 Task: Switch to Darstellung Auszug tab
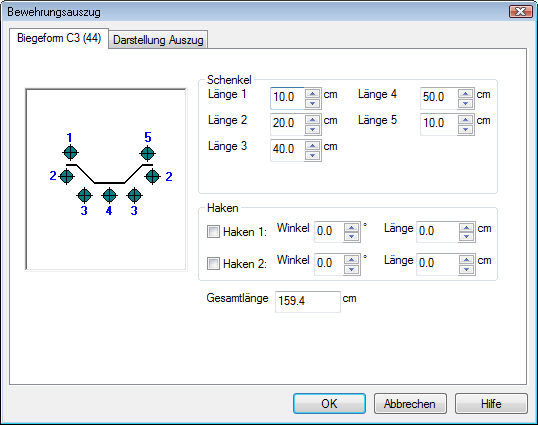pyautogui.click(x=158, y=40)
